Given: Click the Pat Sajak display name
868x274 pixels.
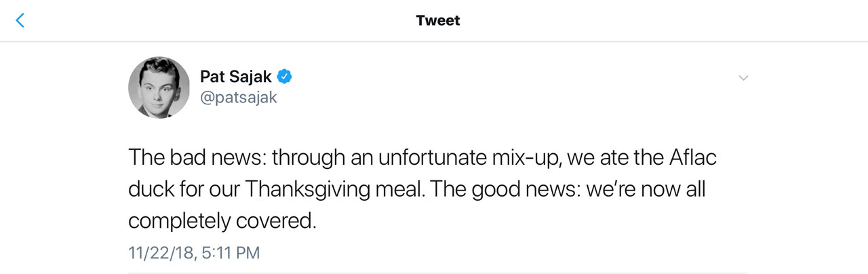Looking at the screenshot, I should pos(237,77).
